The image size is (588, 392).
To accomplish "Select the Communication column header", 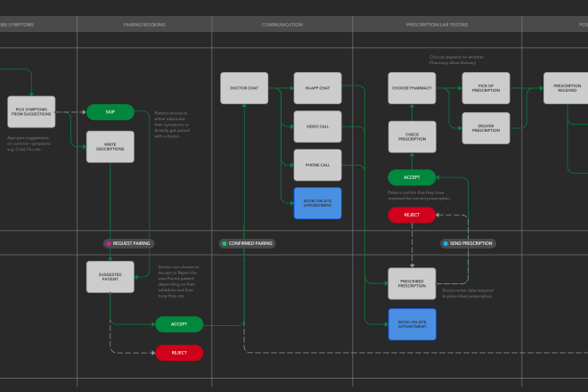I will (282, 25).
